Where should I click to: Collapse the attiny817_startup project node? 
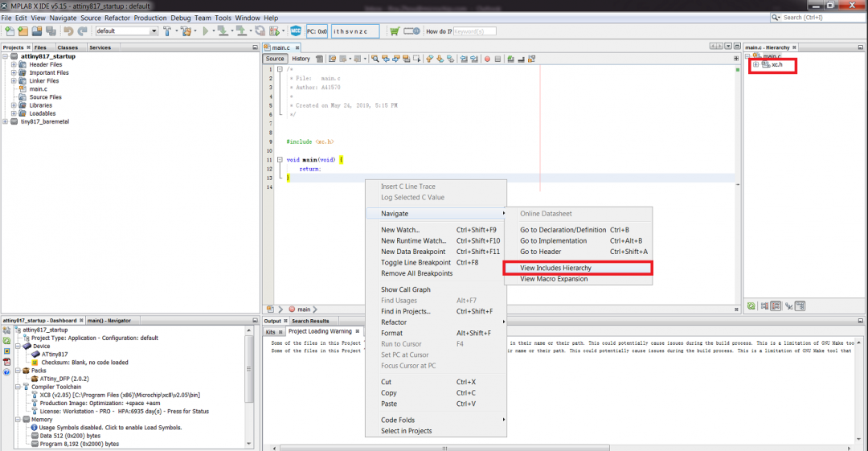coord(6,56)
